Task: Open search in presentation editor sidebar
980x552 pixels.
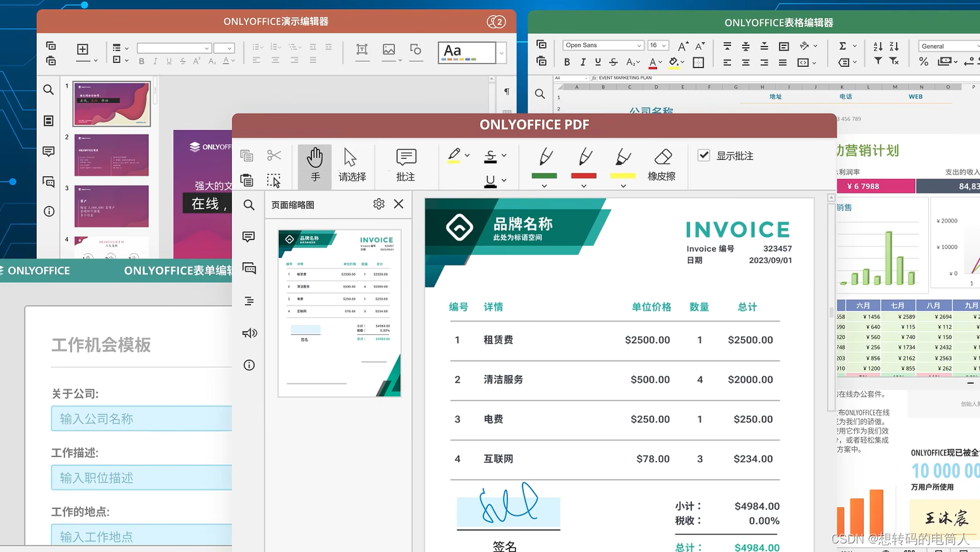Action: pos(48,90)
